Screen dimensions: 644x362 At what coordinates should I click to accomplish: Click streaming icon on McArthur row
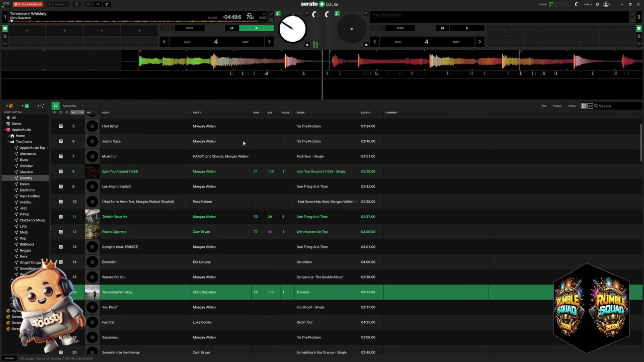tap(61, 156)
